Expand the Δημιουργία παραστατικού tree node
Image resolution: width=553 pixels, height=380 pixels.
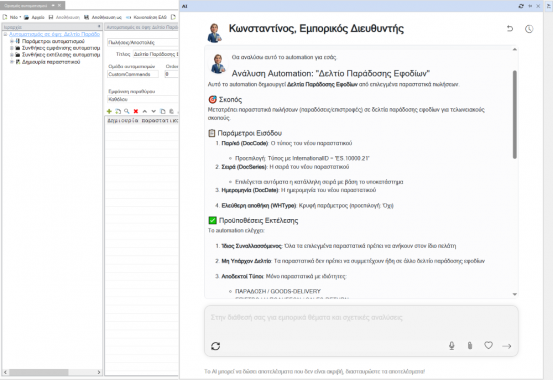12,62
